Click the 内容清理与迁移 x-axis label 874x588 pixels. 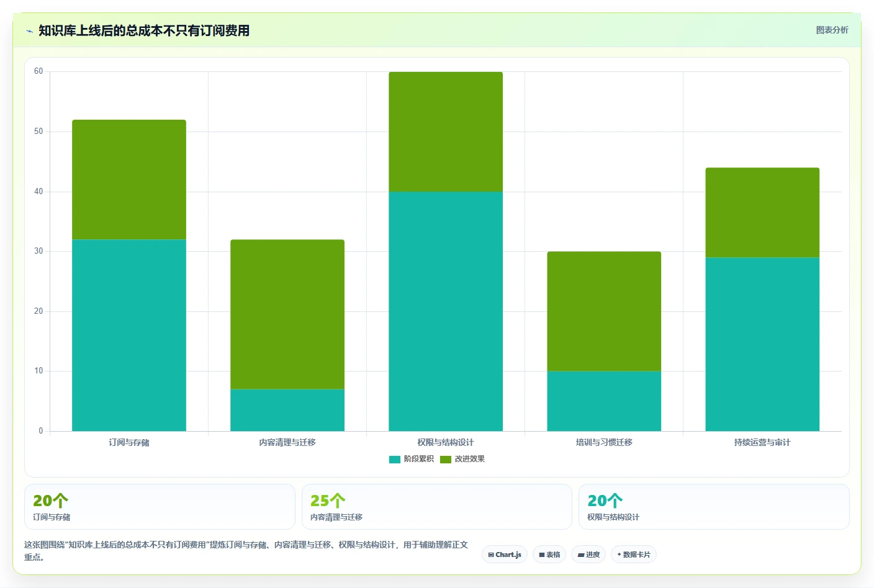pyautogui.click(x=287, y=442)
